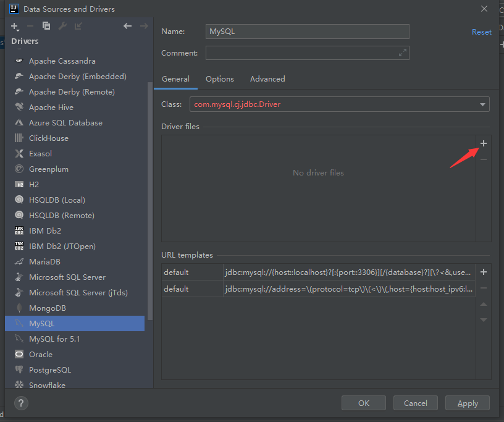This screenshot has width=504, height=422.
Task: Open the add data source plus menu
Action: tap(15, 27)
